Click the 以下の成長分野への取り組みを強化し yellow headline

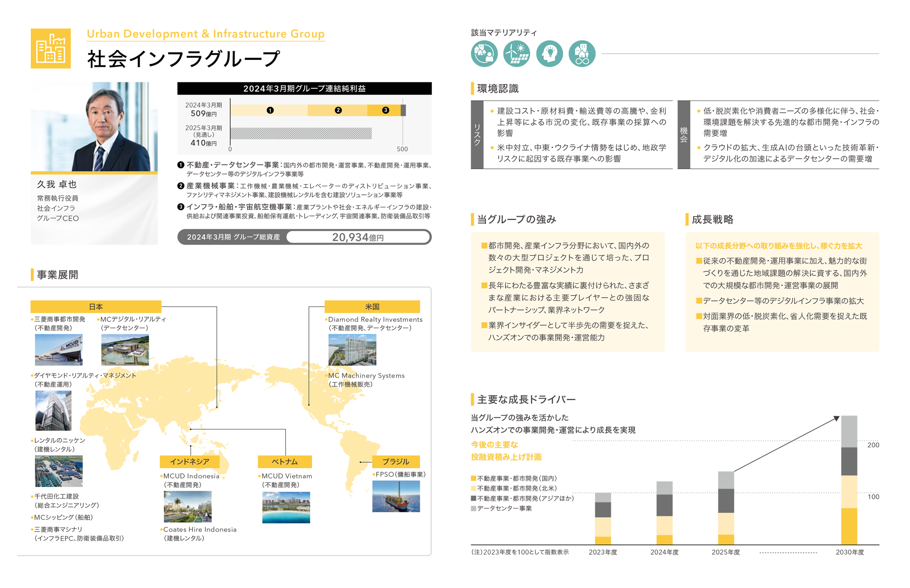(779, 246)
